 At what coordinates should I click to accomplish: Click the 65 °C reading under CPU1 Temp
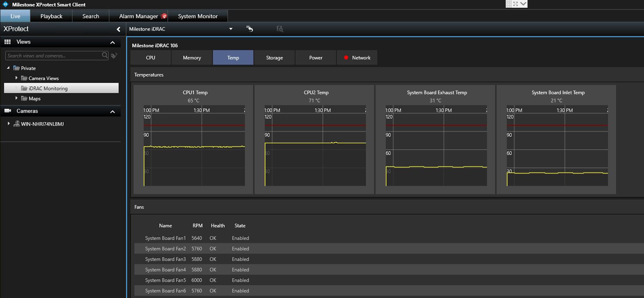[194, 101]
